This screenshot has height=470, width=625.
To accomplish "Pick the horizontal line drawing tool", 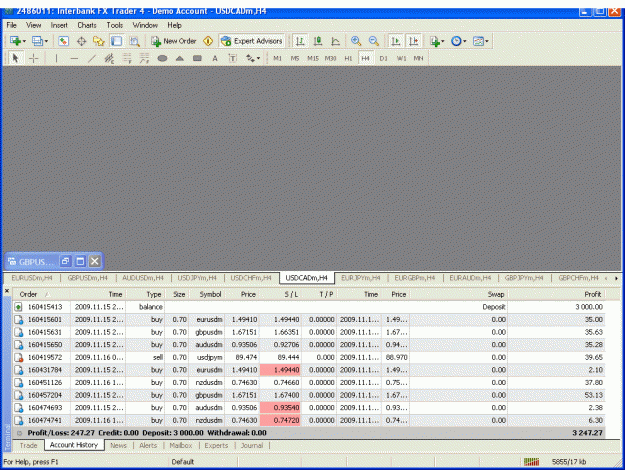I will (74, 58).
